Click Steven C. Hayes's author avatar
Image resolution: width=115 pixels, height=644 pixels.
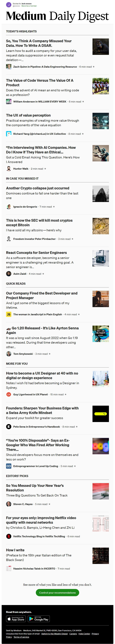9,504
